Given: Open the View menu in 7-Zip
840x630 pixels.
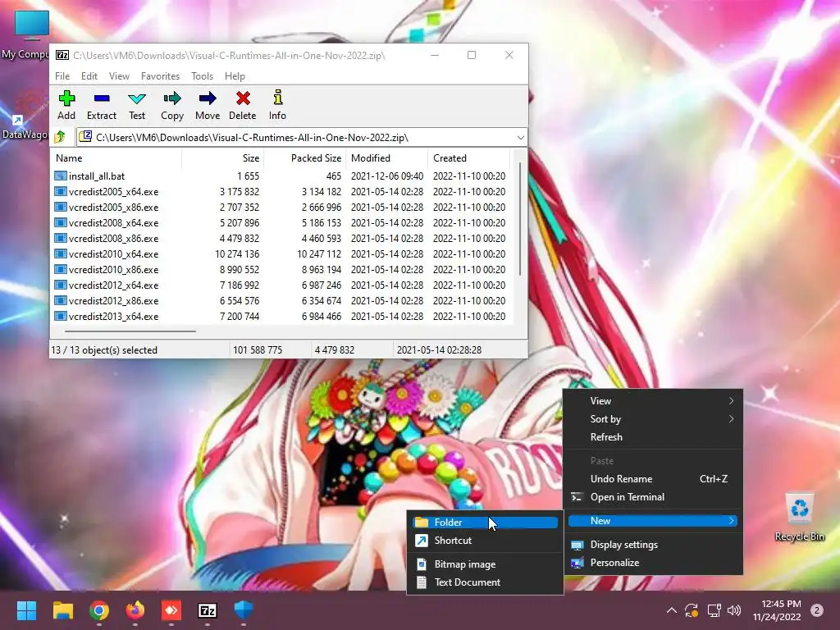Looking at the screenshot, I should [x=119, y=76].
